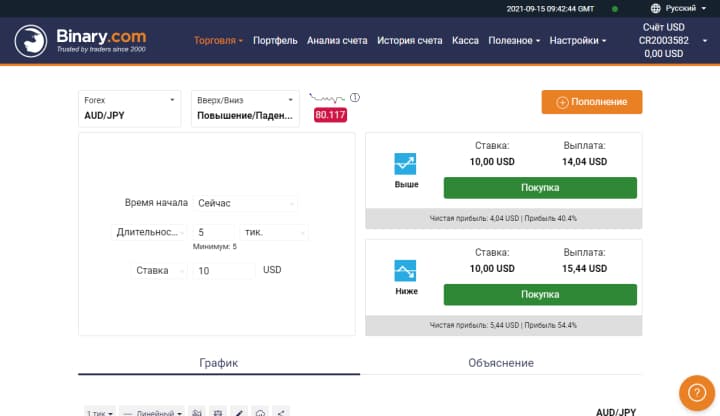Click the 80.117 spot price badge
This screenshot has width=720, height=416.
click(330, 115)
